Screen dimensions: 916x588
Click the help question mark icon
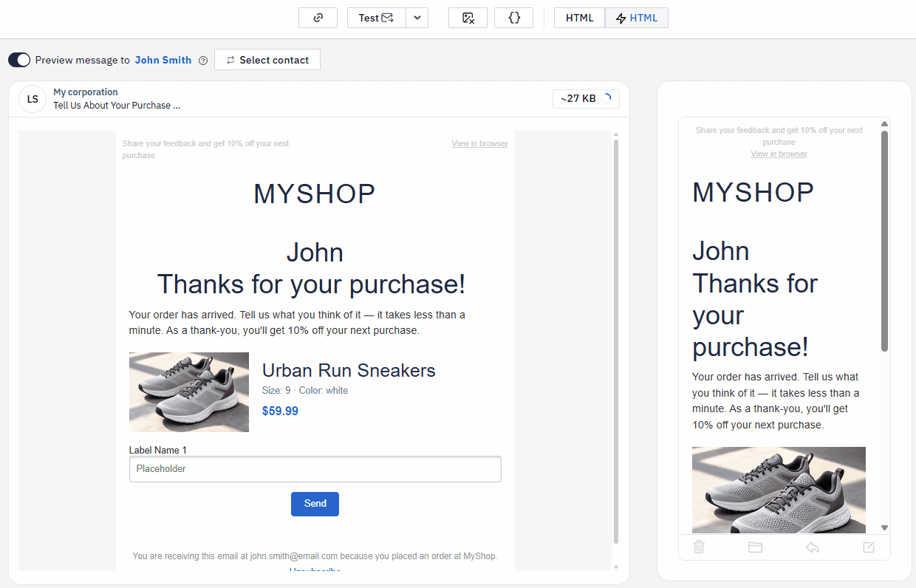click(203, 61)
